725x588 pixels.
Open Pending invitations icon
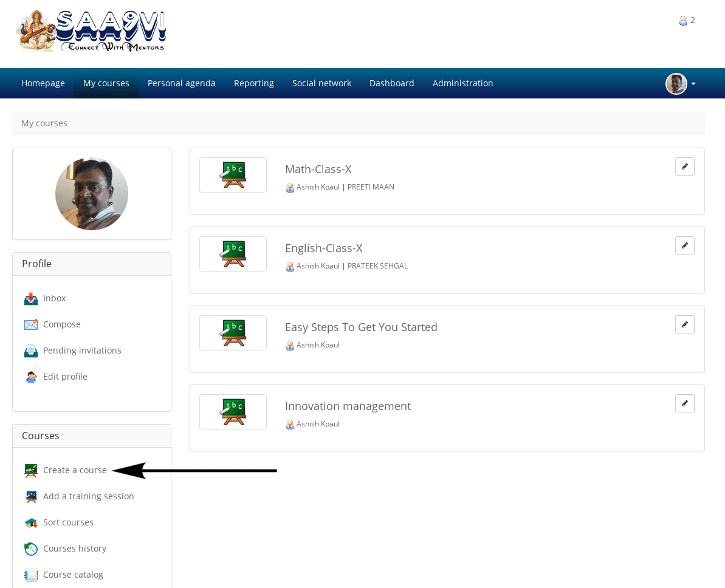tap(31, 351)
